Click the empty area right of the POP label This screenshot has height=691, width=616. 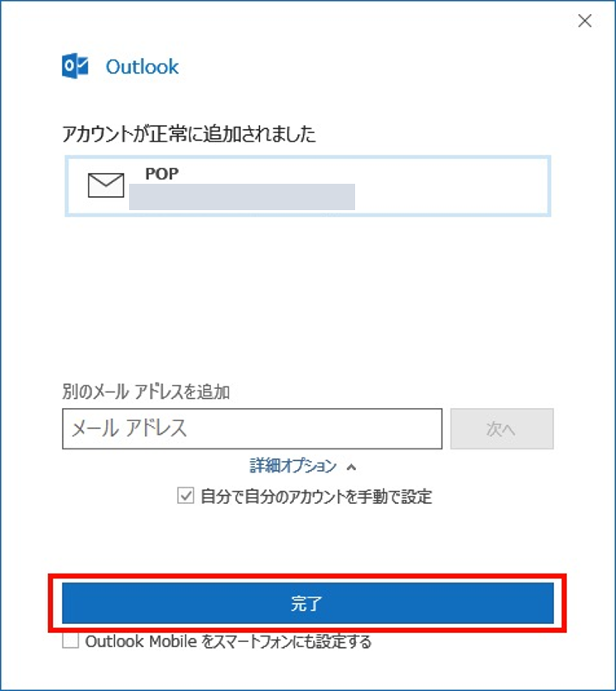(x=362, y=174)
